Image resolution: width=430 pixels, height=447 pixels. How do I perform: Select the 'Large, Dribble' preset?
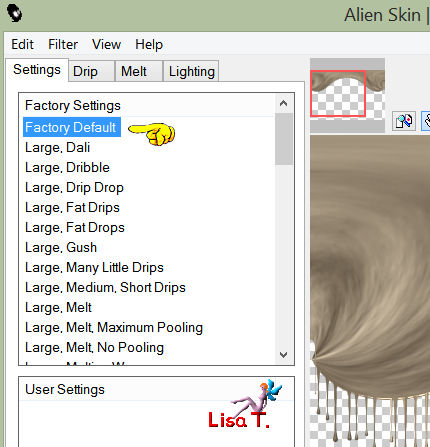(67, 167)
